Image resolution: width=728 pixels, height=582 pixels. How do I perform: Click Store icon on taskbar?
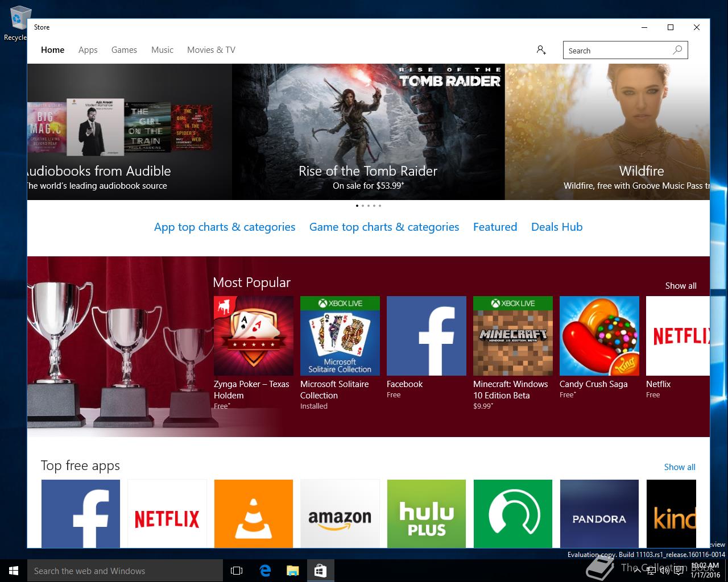(x=320, y=571)
